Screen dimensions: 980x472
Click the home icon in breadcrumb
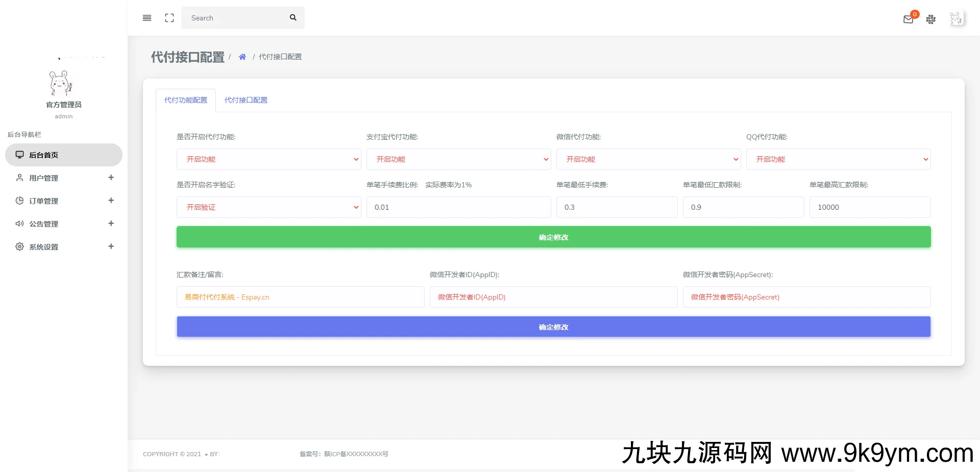242,57
